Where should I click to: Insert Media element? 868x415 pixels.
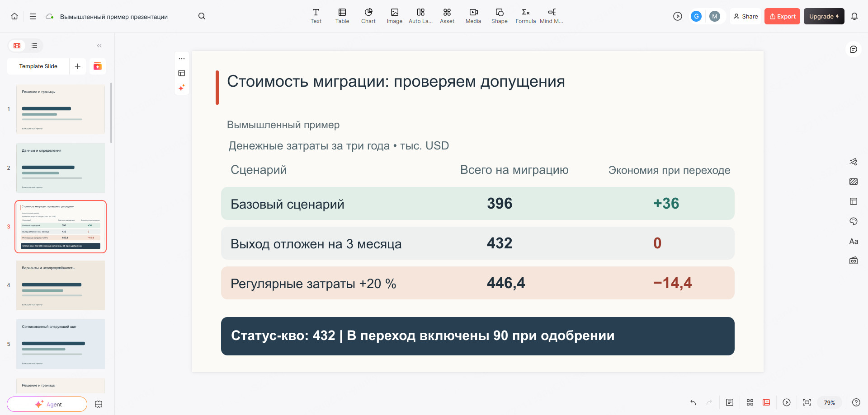(473, 16)
